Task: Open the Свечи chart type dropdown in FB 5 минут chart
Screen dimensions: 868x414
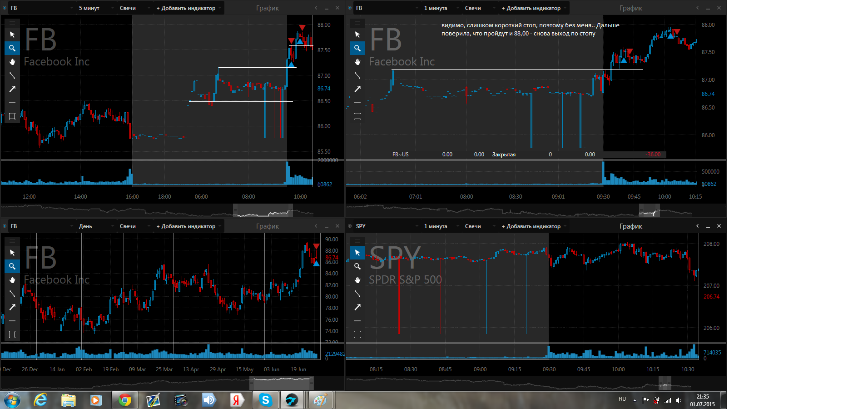Action: 134,8
